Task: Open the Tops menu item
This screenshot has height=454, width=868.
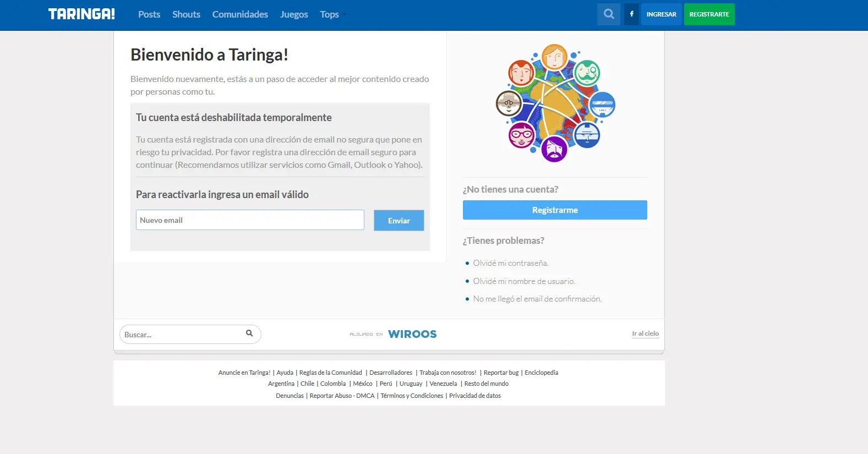Action: 329,14
